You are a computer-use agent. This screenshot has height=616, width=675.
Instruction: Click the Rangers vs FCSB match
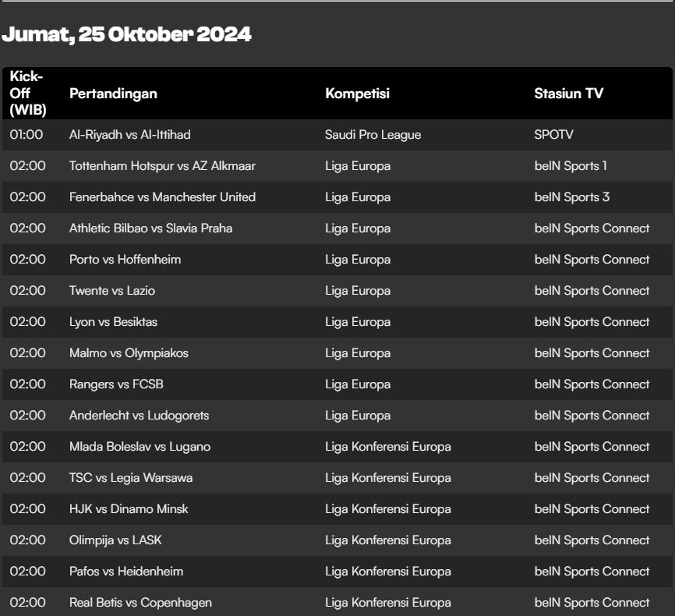(116, 384)
